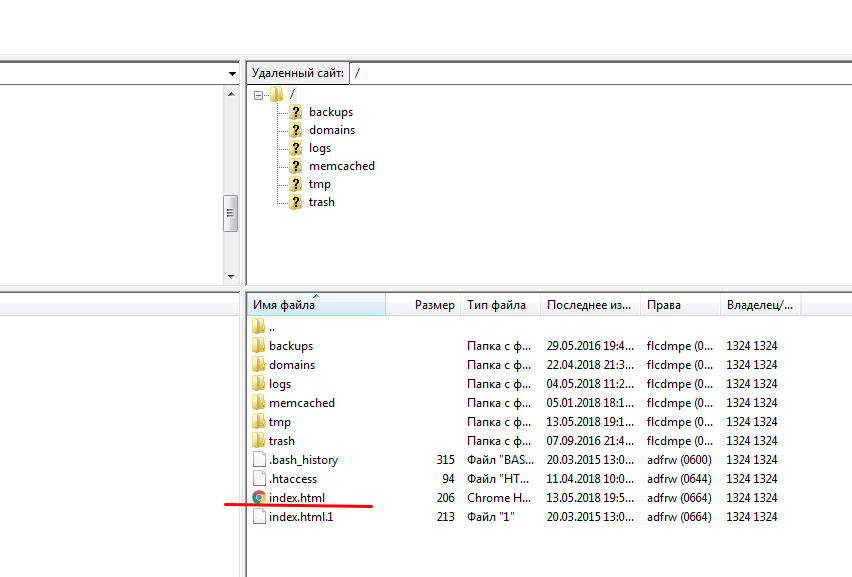The width and height of the screenshot is (852, 577).
Task: Select the domains item in remote tree
Action: coord(331,130)
